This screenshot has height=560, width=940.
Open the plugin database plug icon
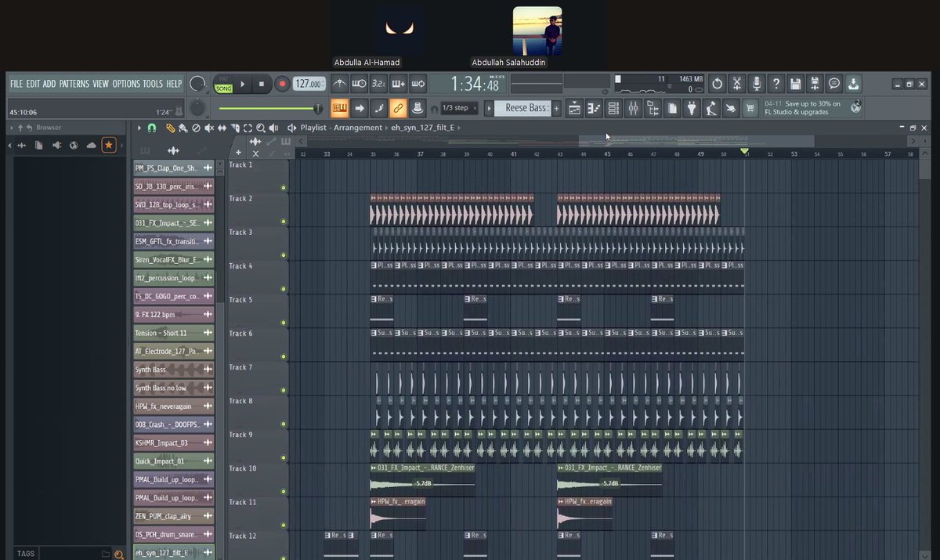click(x=692, y=108)
